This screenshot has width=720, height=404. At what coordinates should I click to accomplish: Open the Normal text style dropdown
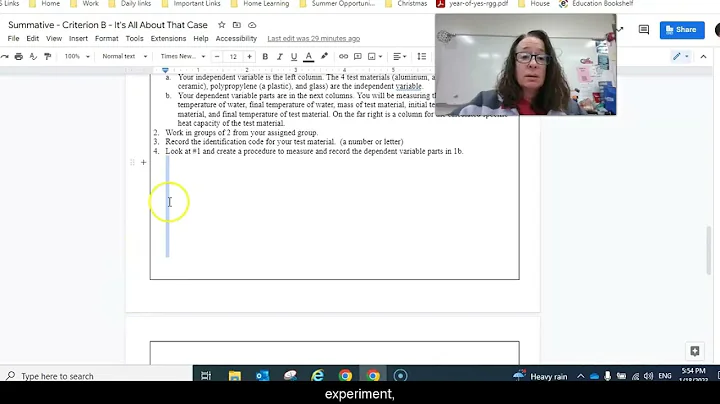[x=124, y=56]
